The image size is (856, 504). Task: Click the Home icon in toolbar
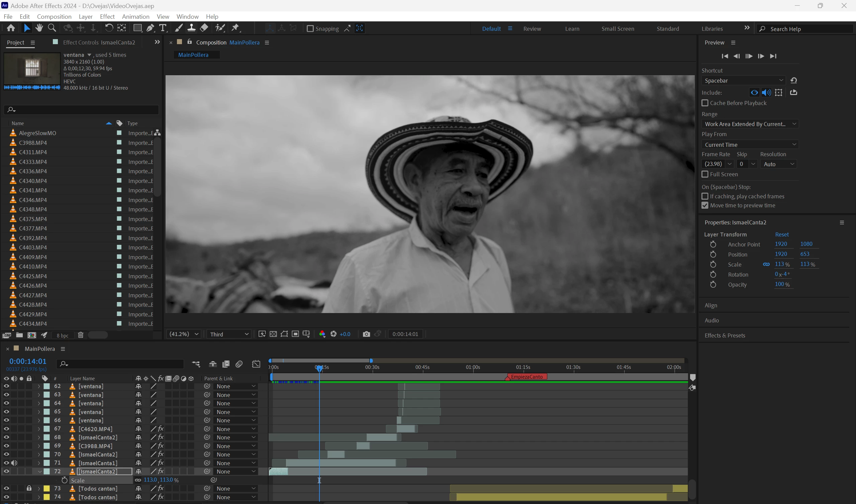tap(11, 28)
